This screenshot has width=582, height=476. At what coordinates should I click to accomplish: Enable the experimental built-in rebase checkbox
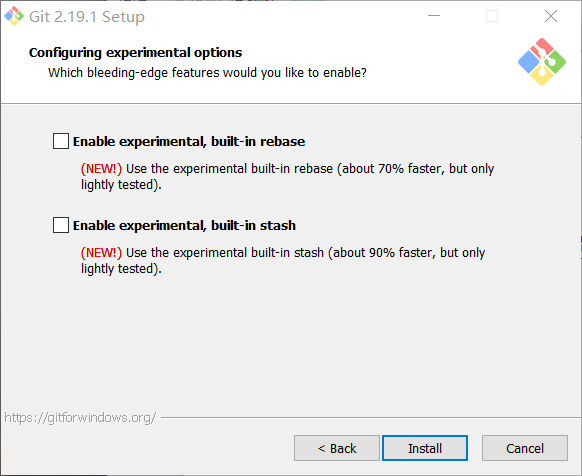pos(61,141)
